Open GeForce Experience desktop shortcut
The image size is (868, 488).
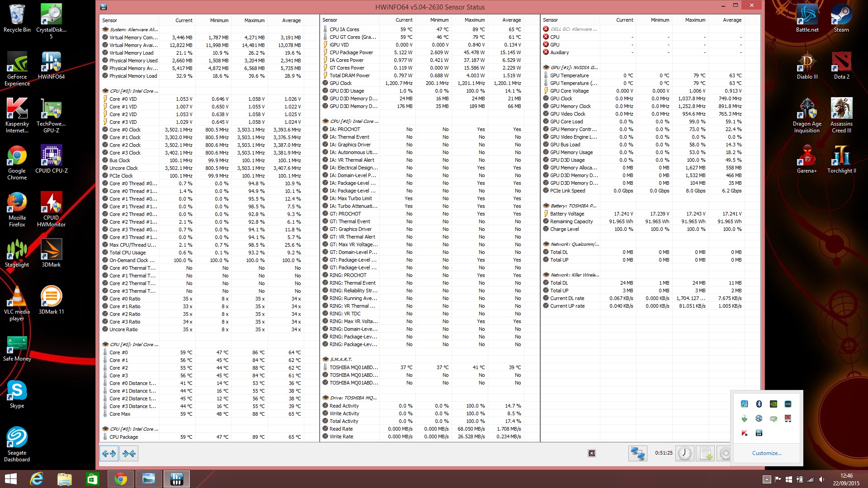point(17,68)
